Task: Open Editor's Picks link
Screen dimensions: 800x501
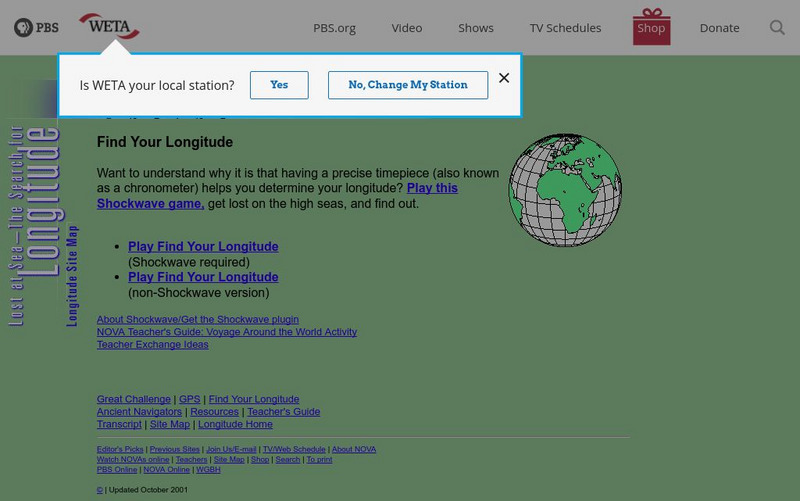Action: pyautogui.click(x=120, y=449)
